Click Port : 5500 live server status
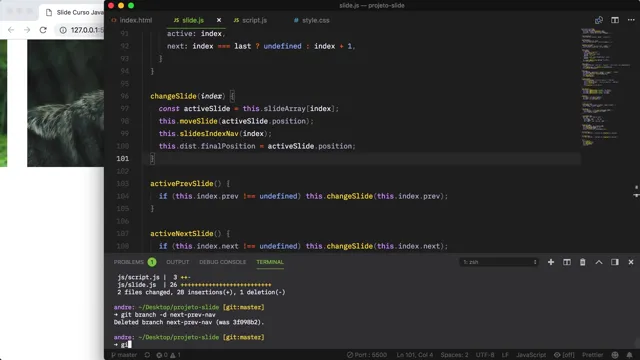 pos(367,355)
